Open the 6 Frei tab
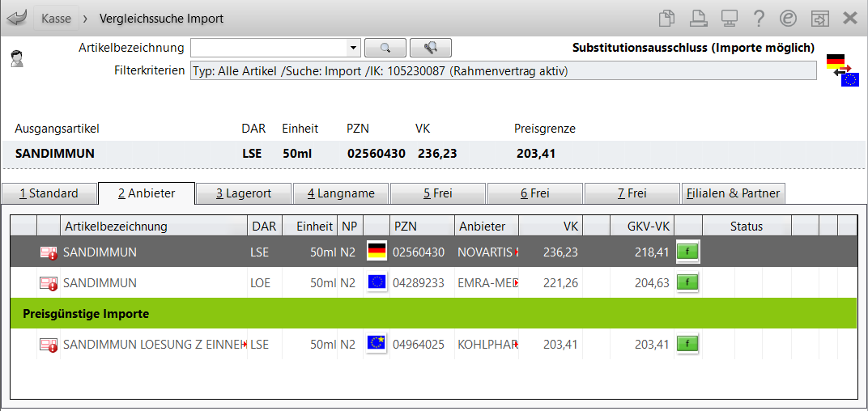Screen dimensions: 868x411 (x=535, y=193)
